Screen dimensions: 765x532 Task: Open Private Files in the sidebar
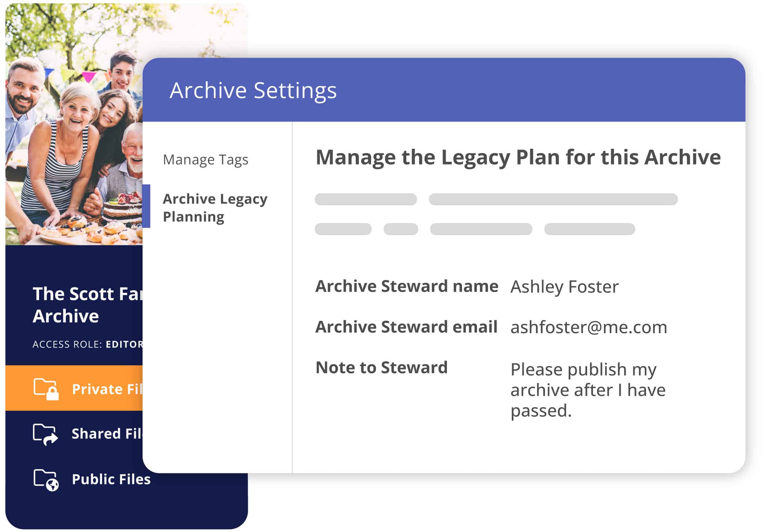[x=107, y=389]
